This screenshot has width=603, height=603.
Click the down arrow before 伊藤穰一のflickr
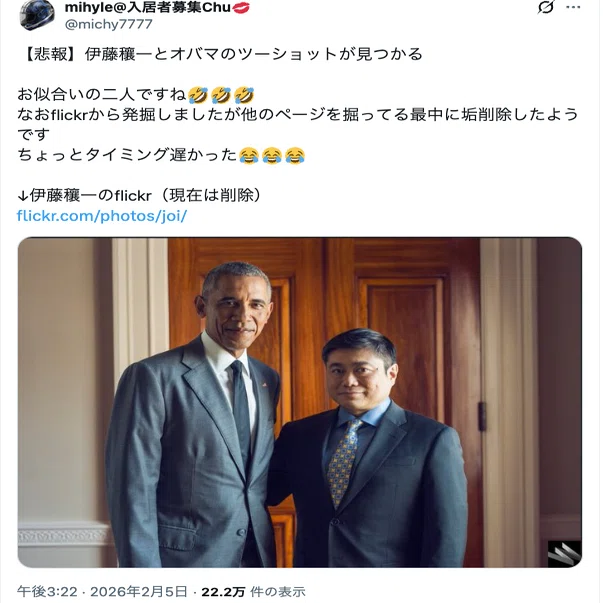[23, 196]
